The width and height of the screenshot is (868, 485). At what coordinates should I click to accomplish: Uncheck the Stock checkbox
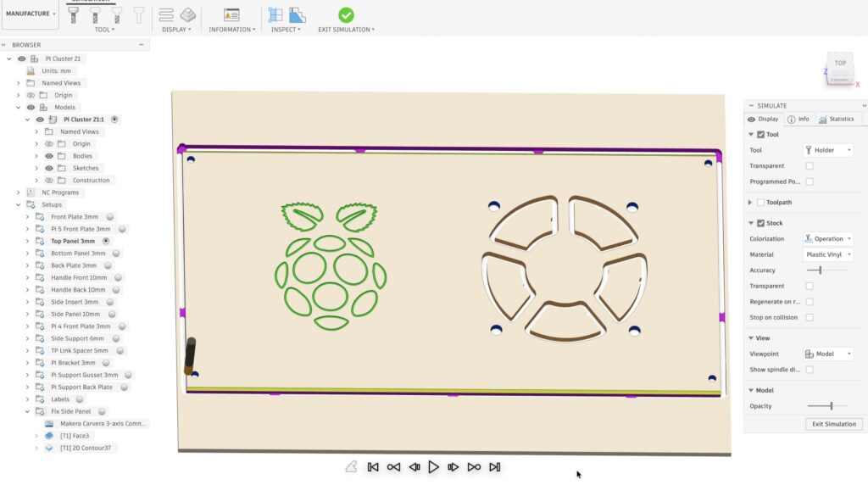[760, 223]
